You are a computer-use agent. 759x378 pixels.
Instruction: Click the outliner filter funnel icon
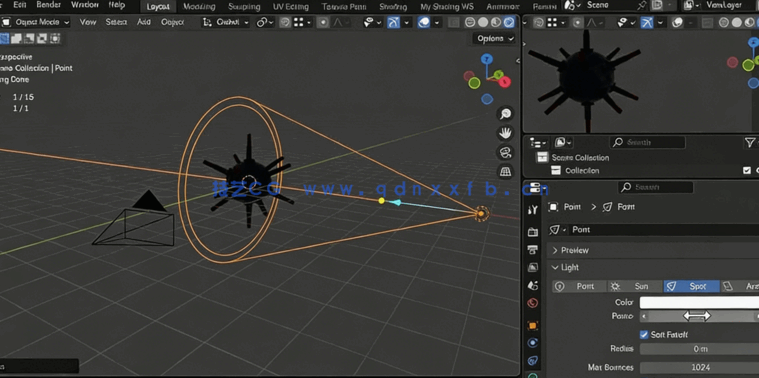click(750, 142)
